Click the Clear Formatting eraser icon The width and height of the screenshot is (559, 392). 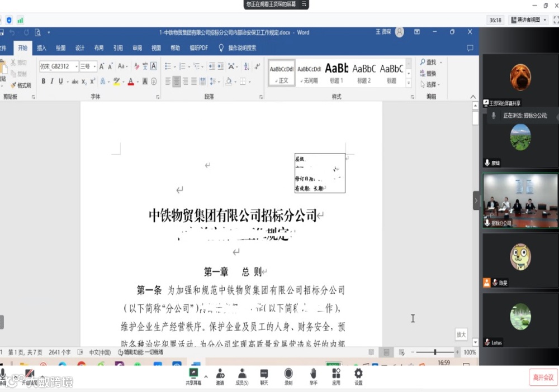click(136, 66)
